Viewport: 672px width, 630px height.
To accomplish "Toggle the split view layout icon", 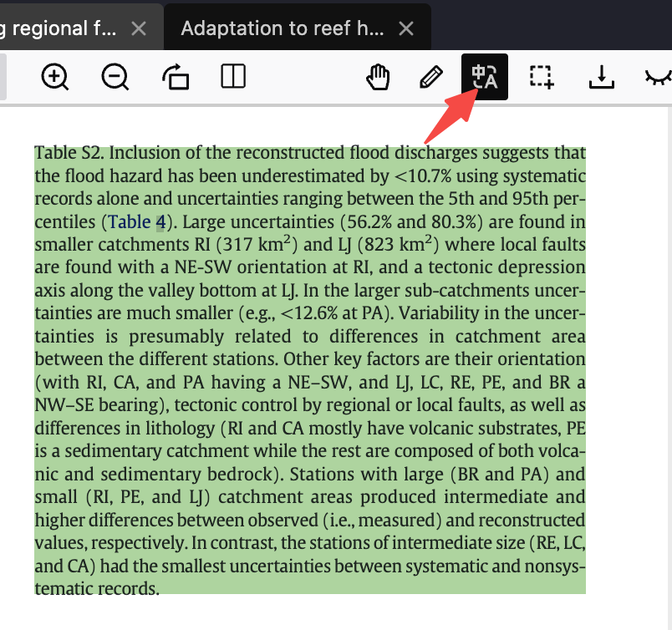I will (233, 76).
